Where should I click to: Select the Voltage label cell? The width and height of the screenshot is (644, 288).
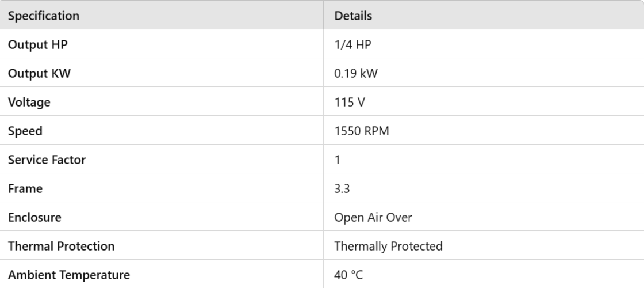tap(29, 102)
